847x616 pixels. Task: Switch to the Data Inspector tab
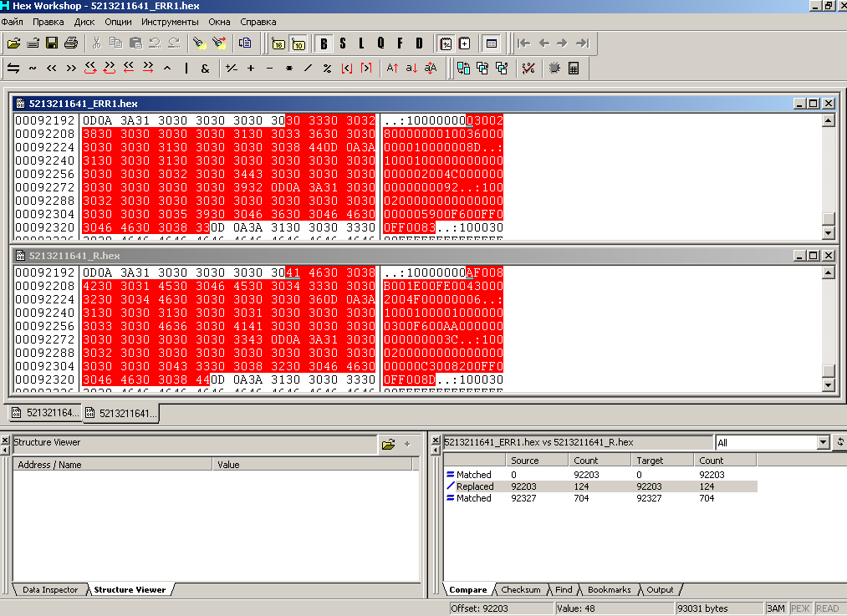[49, 589]
